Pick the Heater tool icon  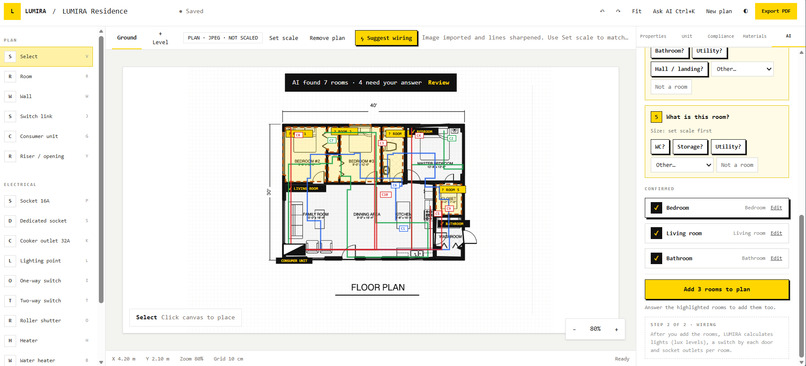[10, 341]
